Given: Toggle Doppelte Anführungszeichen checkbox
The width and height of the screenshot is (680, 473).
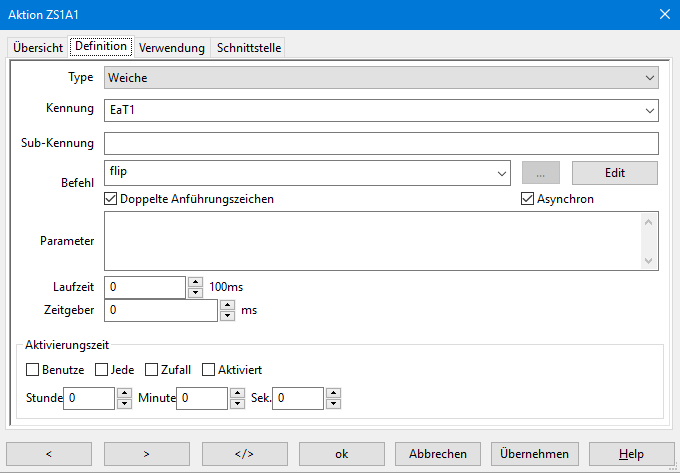Looking at the screenshot, I should [x=111, y=199].
